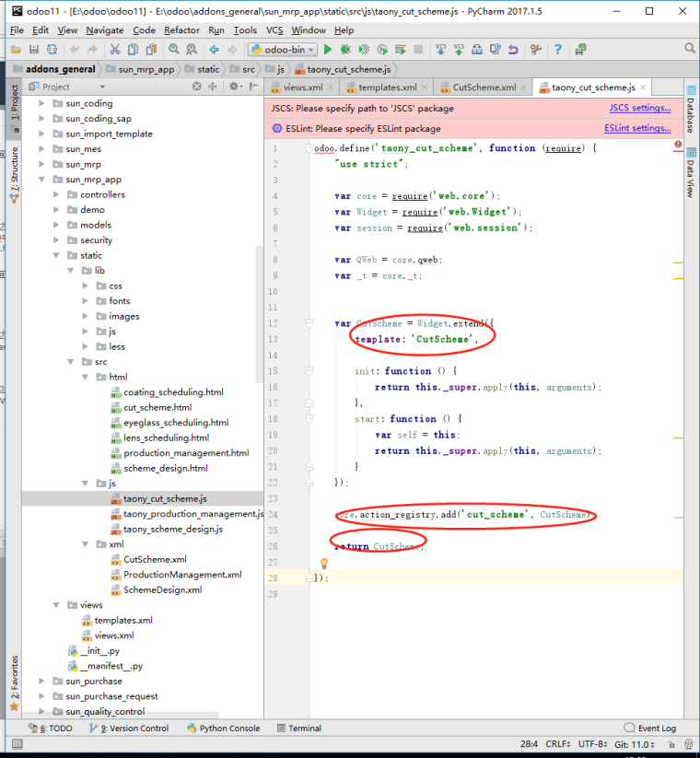Click the Find magnifier icon in the toolbar

coord(173,49)
